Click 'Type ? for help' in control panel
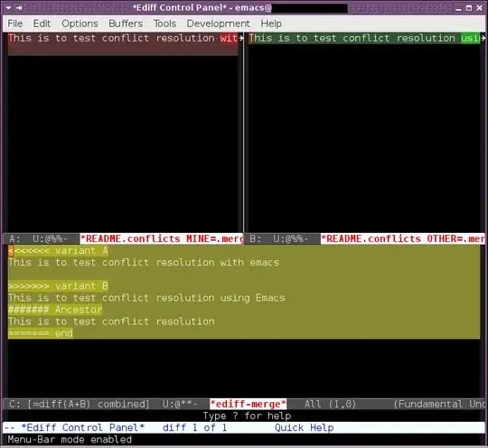Screen dimensions: 488x448 click(x=247, y=416)
